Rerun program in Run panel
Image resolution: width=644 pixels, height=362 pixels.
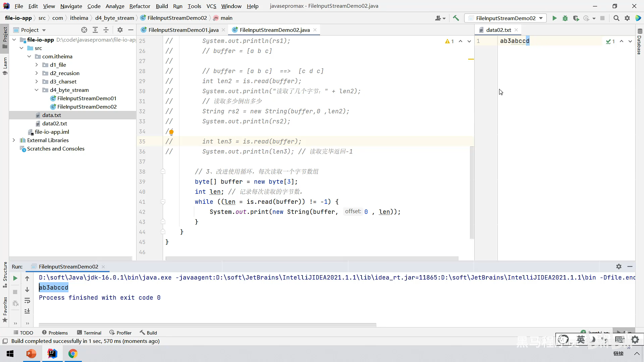point(15,278)
